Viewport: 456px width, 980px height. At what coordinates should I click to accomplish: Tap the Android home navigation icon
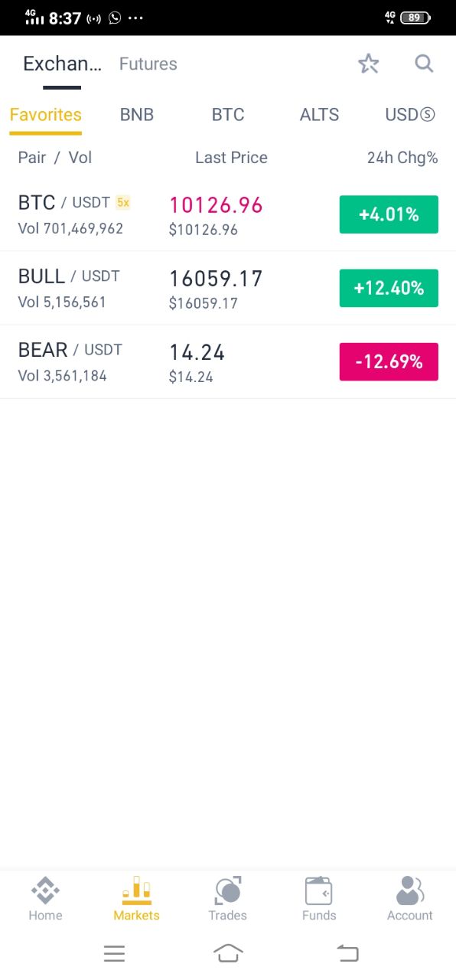pos(228,953)
